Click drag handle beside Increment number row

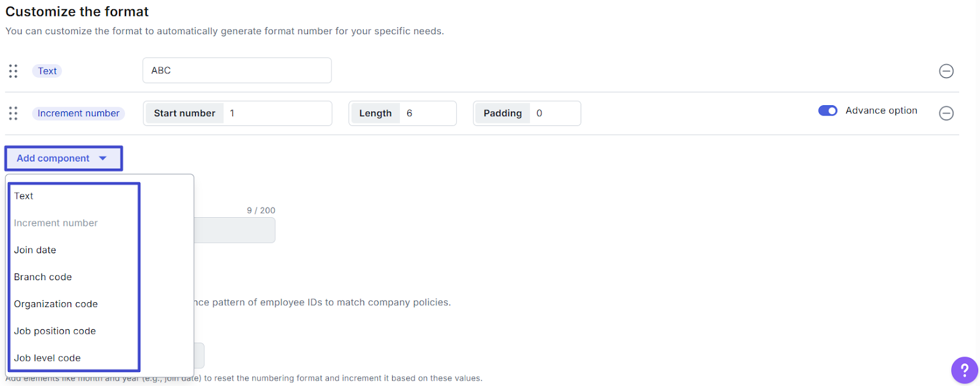13,113
